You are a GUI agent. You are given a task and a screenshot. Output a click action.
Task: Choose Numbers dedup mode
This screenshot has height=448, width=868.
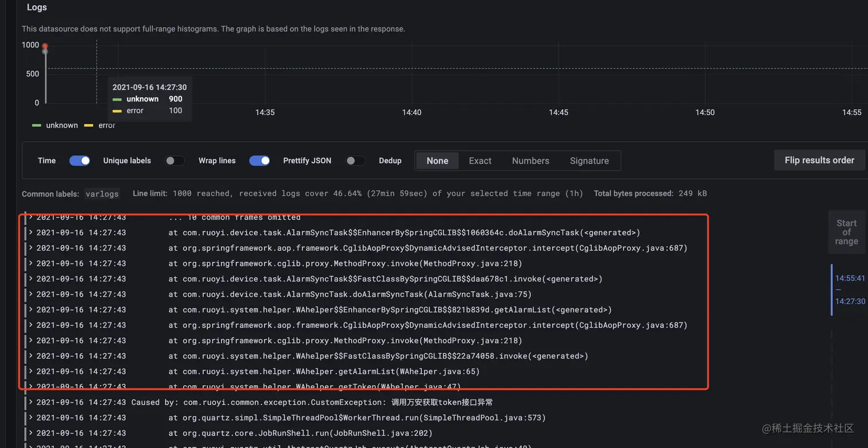530,161
